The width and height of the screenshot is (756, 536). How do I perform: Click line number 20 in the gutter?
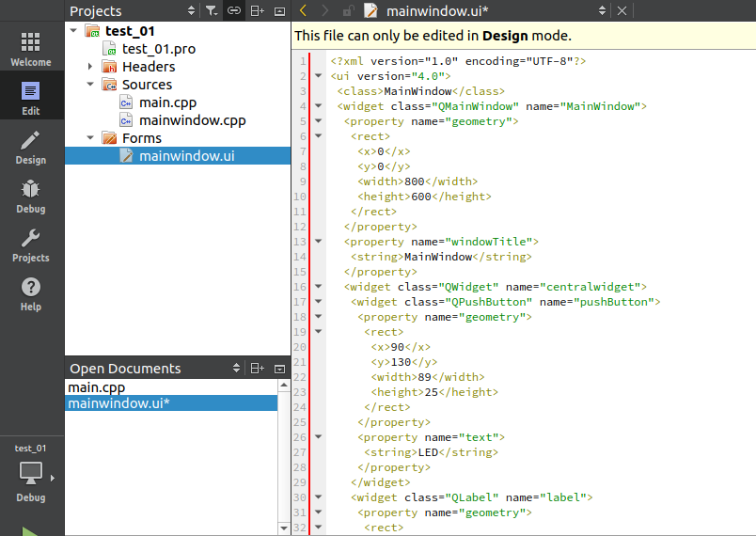[299, 347]
